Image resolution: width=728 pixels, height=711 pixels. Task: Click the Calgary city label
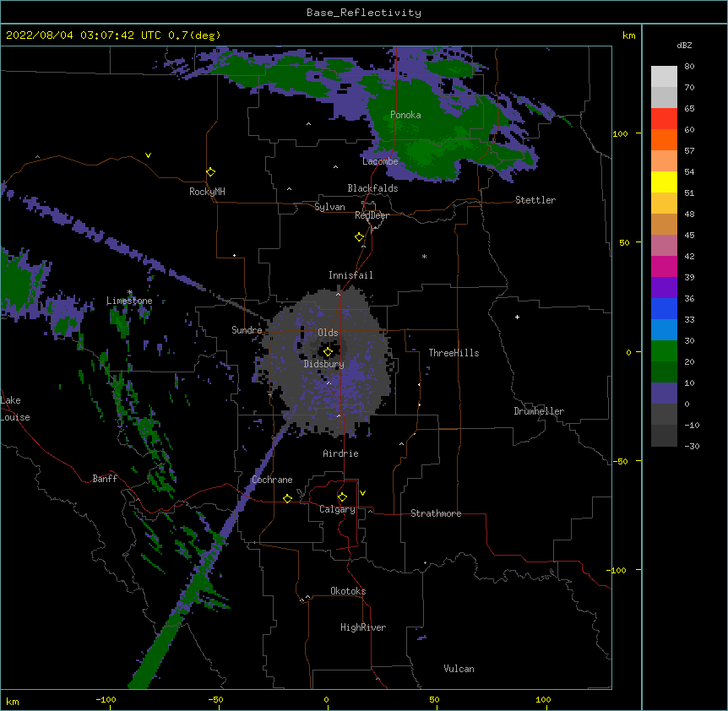click(338, 509)
